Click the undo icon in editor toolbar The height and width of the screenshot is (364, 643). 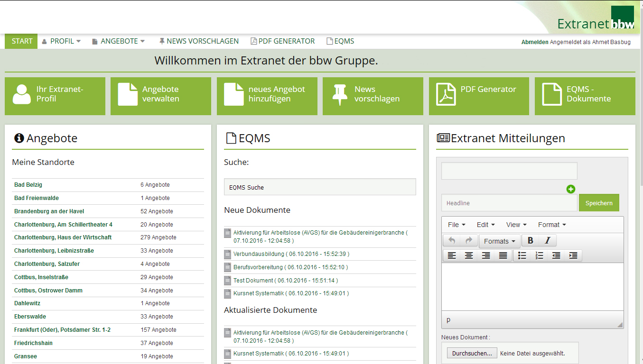click(452, 241)
